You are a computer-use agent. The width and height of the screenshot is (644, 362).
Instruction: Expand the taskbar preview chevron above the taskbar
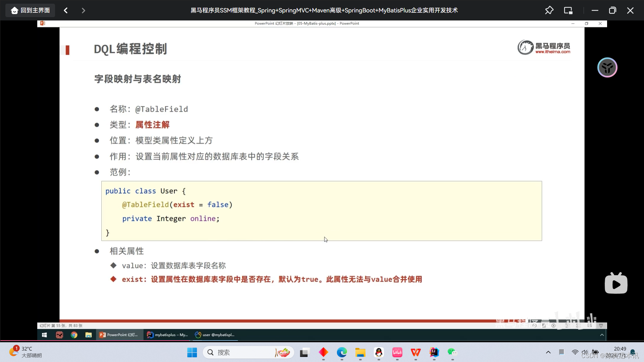601,334
